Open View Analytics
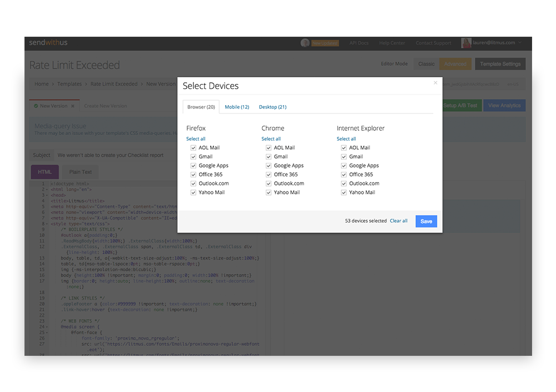The height and width of the screenshot is (392, 556). pyautogui.click(x=504, y=105)
